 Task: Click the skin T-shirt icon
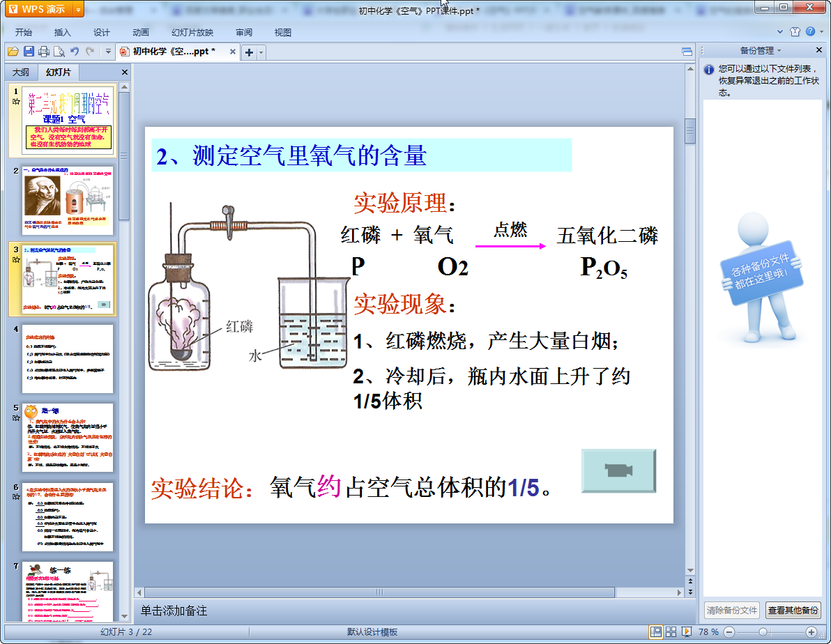795,32
